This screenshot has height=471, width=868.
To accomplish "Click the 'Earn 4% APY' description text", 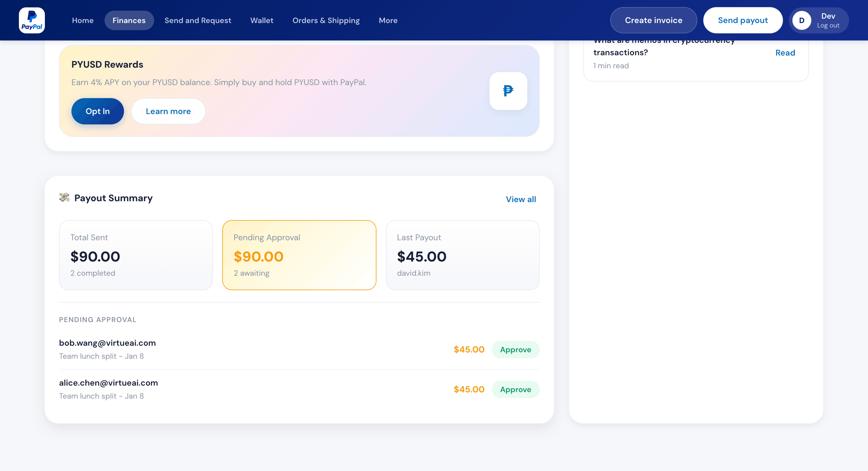I will click(x=219, y=82).
